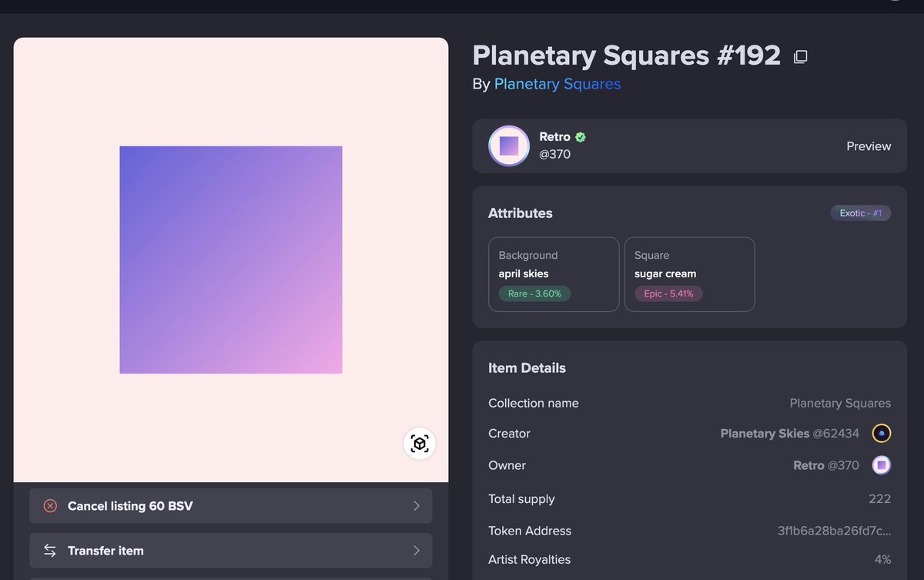
Task: Click token address 3f1b6a28ba26fd7c...
Action: coord(835,531)
